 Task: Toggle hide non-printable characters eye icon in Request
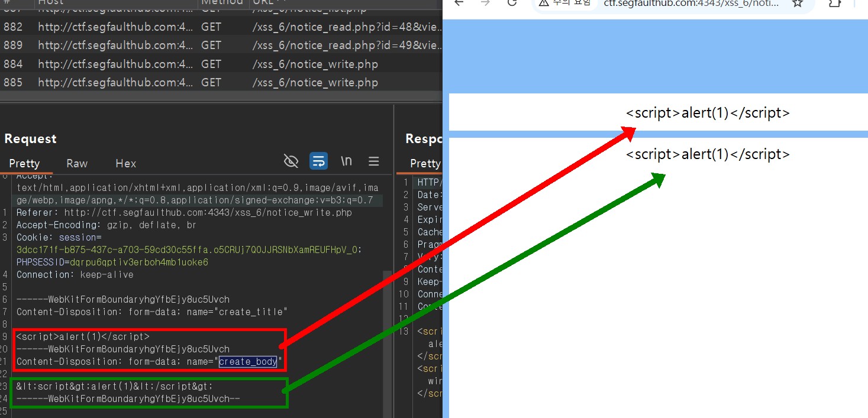point(291,161)
